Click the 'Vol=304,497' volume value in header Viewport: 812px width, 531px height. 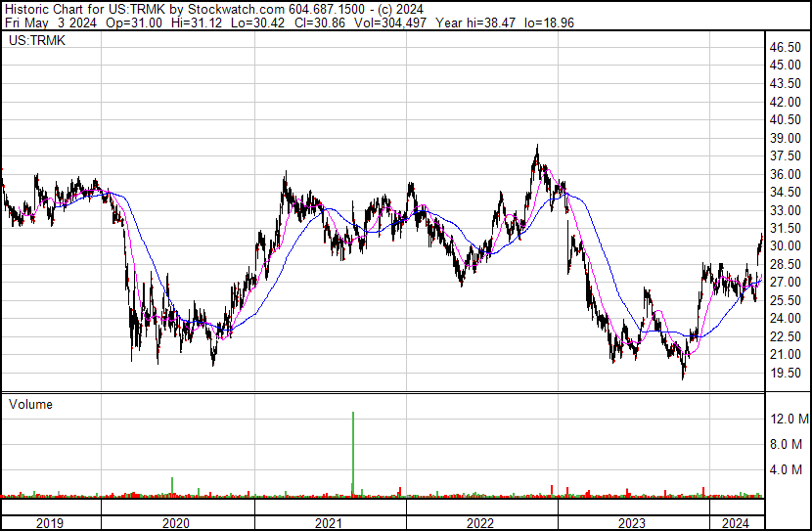click(x=390, y=22)
